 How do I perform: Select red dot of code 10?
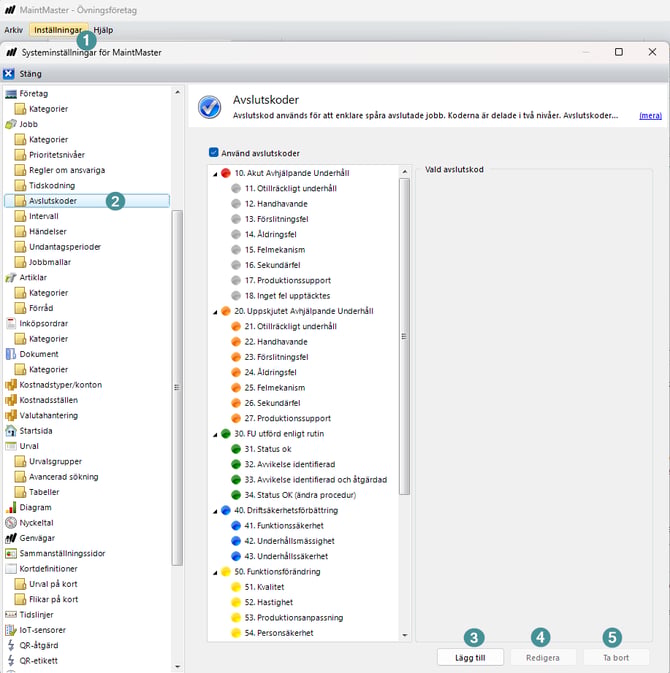click(226, 173)
